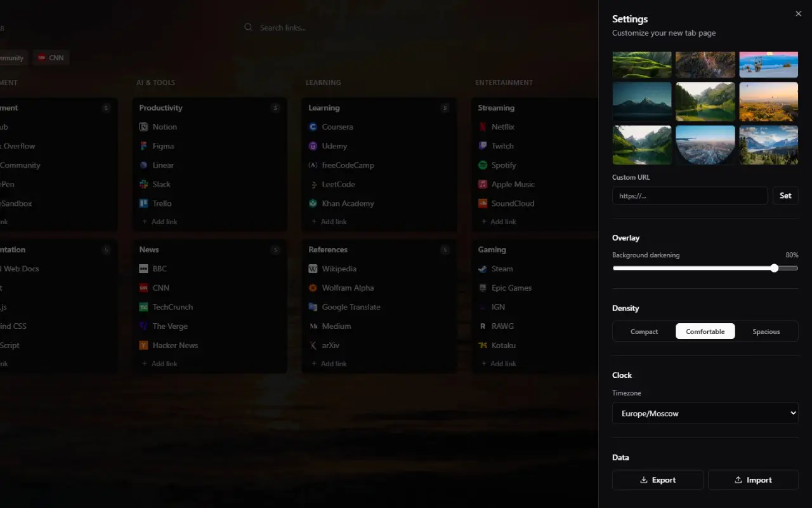Viewport: 812px width, 508px height.
Task: Click the Set custom URL button
Action: [785, 196]
